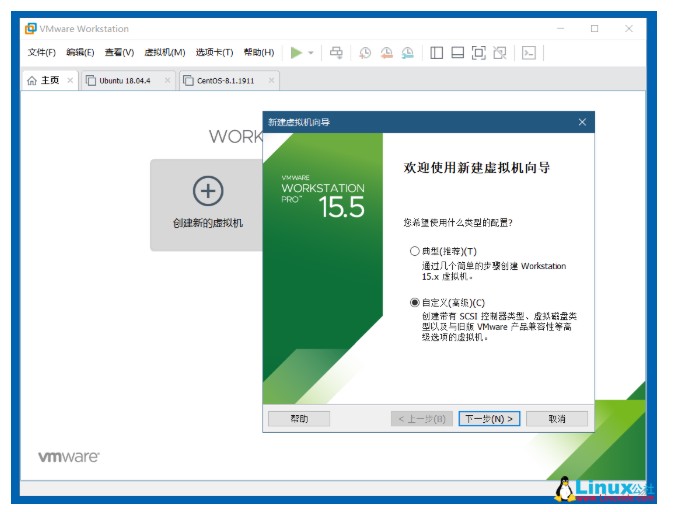Close the CentOS-8.1.1911 tab

[x=271, y=80]
